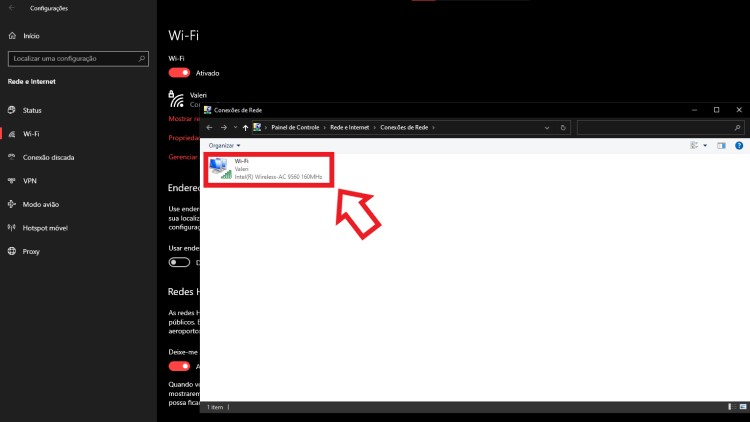Turn off the Wi-Fi Ativado toggle
Screen dimensions: 750x422
(179, 73)
